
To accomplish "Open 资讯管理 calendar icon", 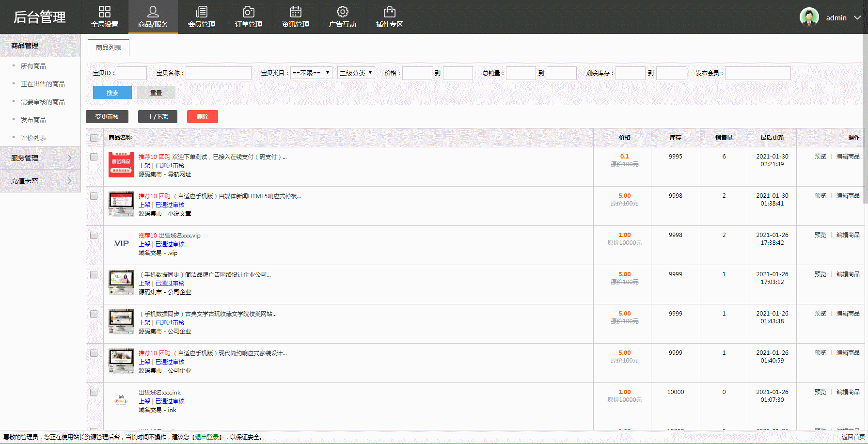I will [296, 12].
